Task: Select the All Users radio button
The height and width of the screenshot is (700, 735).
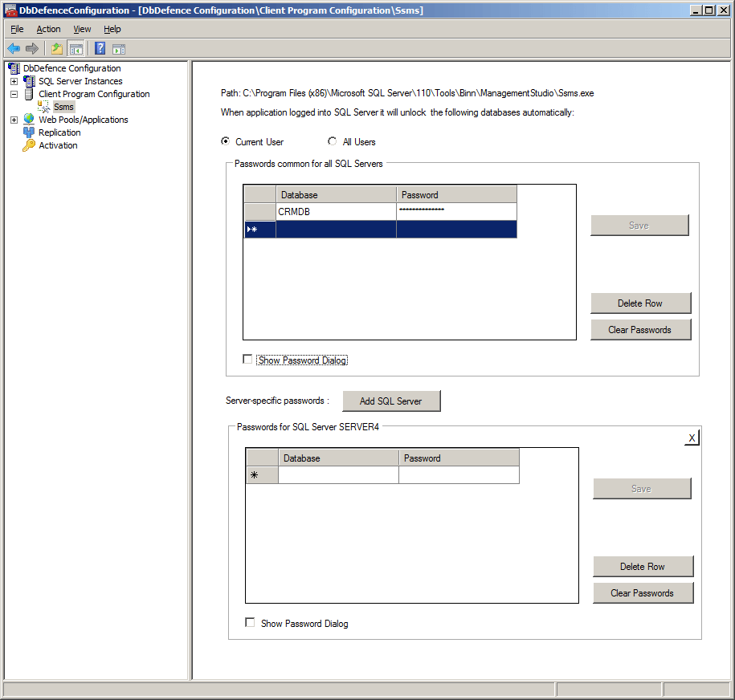Action: point(332,140)
